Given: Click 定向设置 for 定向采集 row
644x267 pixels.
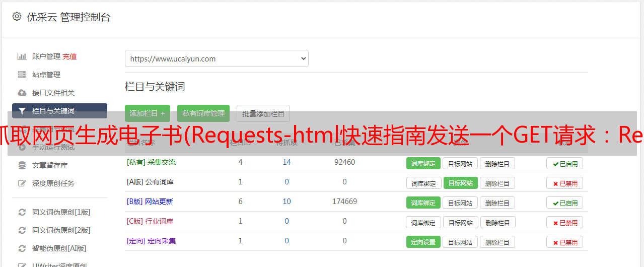Looking at the screenshot, I should 423,242.
